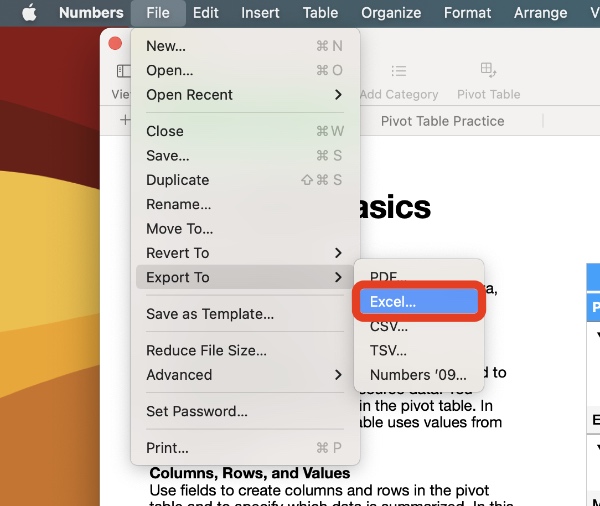600x506 pixels.
Task: Choose Reduce File Size...
Action: click(245, 350)
